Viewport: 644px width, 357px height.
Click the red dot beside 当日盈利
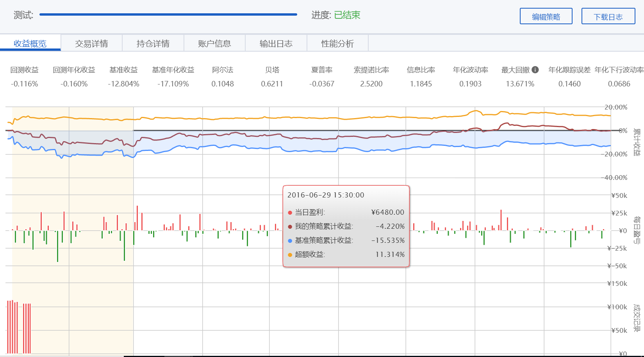[290, 213]
